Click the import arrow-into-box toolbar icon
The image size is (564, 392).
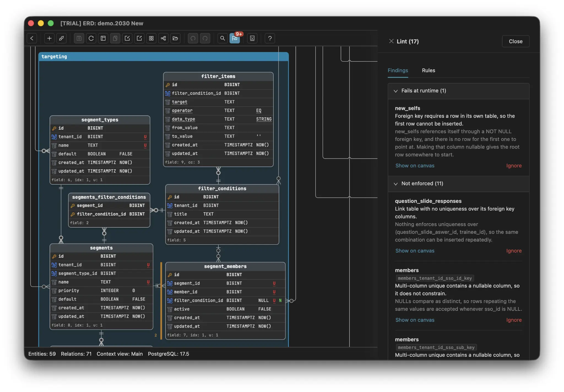coord(127,38)
